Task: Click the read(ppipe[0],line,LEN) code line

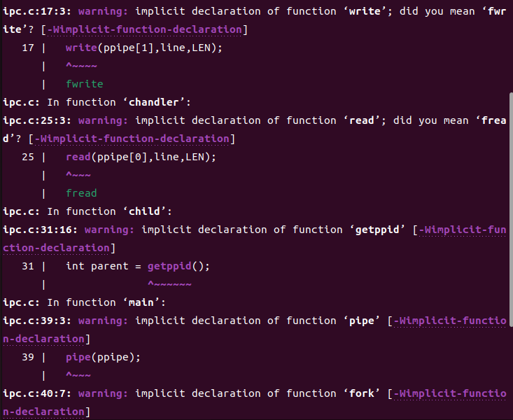Action: pos(141,157)
